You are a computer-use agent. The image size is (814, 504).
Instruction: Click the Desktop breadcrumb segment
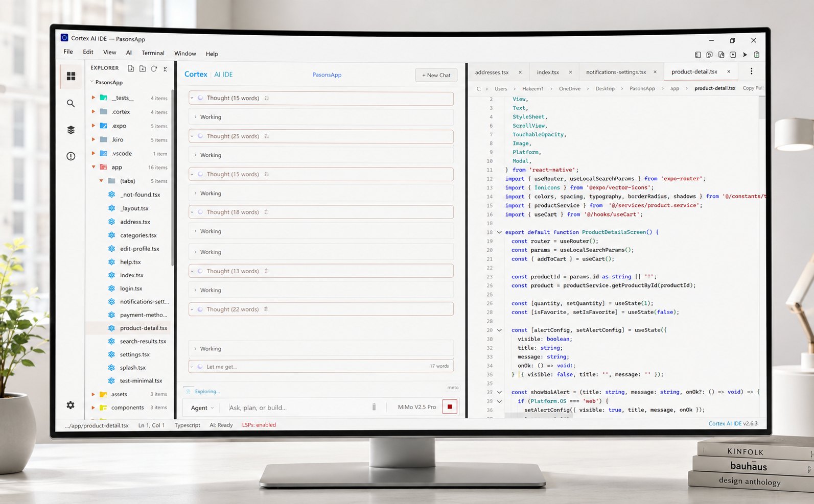pyautogui.click(x=605, y=88)
